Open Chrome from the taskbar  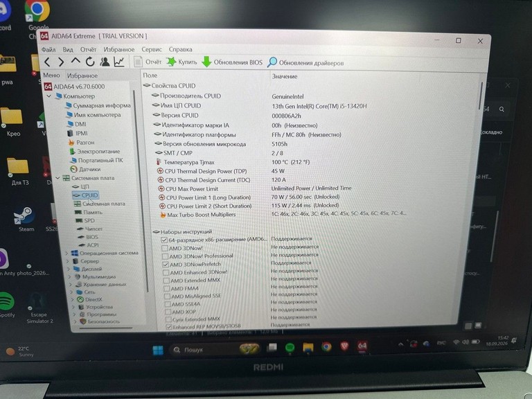[x=326, y=347]
